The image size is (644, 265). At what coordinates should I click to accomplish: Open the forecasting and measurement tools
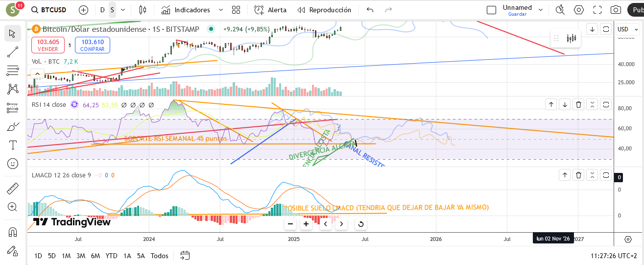click(13, 108)
